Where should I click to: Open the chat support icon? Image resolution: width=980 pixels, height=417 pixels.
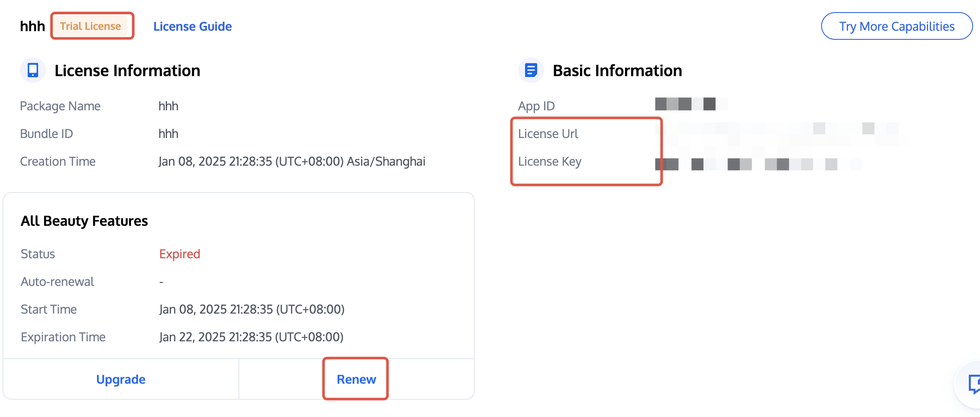point(973,383)
